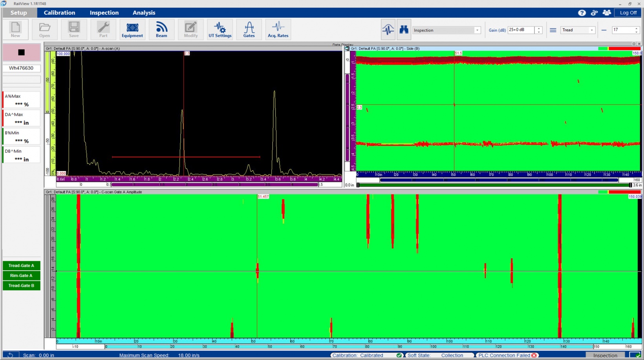Increase the Gain dB stepper value
The height and width of the screenshot is (360, 644).
(x=539, y=28)
